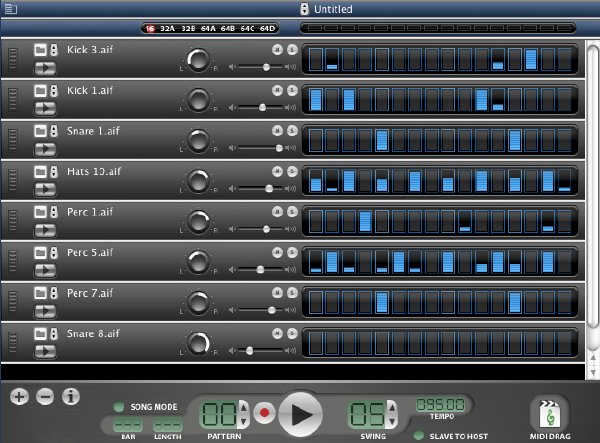
Task: Select the 32A pattern tab
Action: 167,28
